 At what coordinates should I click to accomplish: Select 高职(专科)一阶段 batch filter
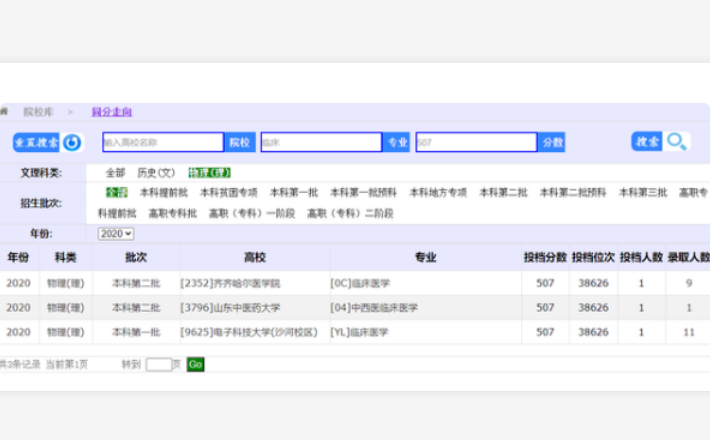click(x=252, y=213)
